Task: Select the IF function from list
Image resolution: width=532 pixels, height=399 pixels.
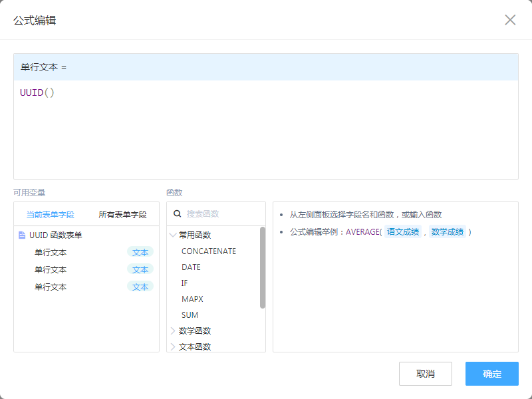Action: (x=185, y=283)
